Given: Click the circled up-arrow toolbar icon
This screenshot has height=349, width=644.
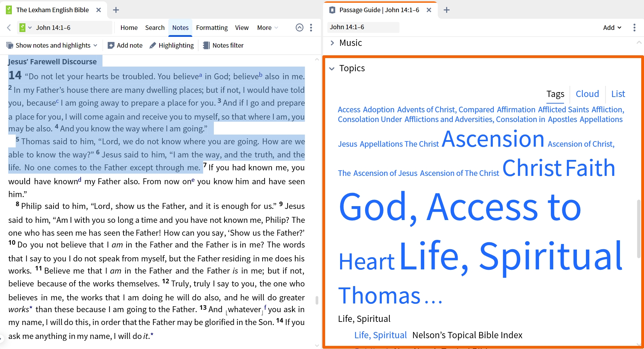Looking at the screenshot, I should pyautogui.click(x=299, y=27).
